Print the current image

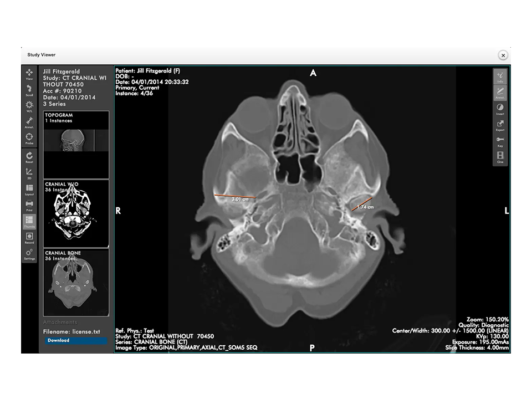click(29, 206)
